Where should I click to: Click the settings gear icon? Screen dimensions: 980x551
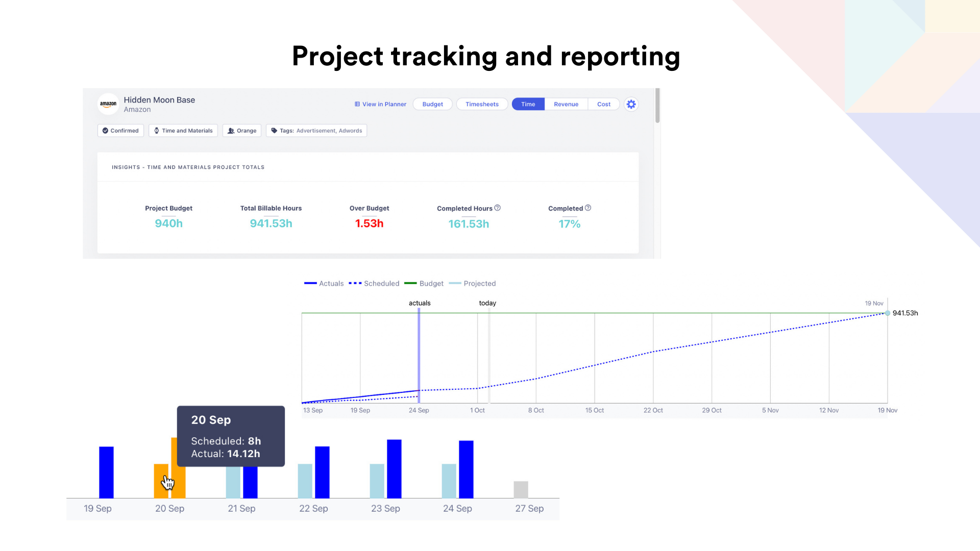(631, 104)
